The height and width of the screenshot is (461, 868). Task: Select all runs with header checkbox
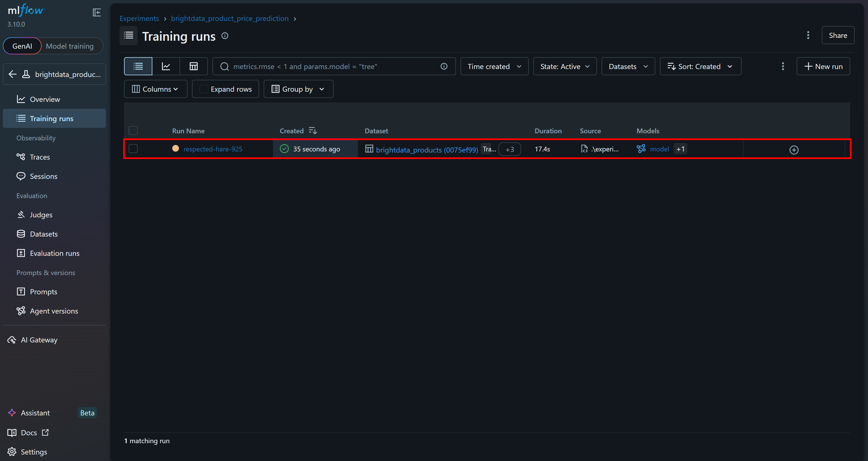(x=133, y=130)
